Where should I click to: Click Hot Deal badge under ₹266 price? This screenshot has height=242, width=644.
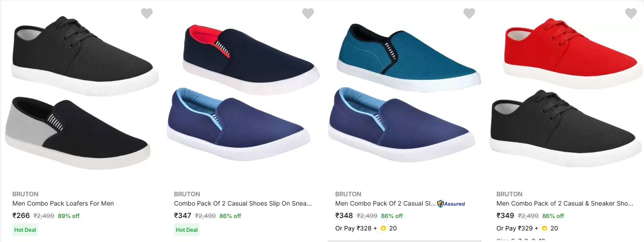pos(25,230)
